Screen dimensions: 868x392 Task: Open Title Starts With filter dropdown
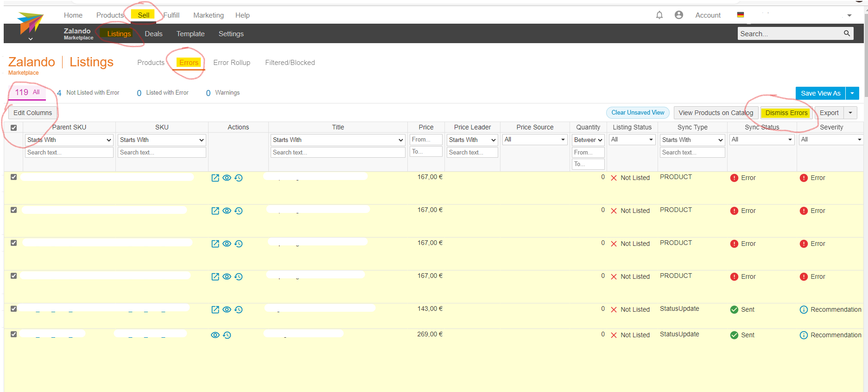coord(338,140)
